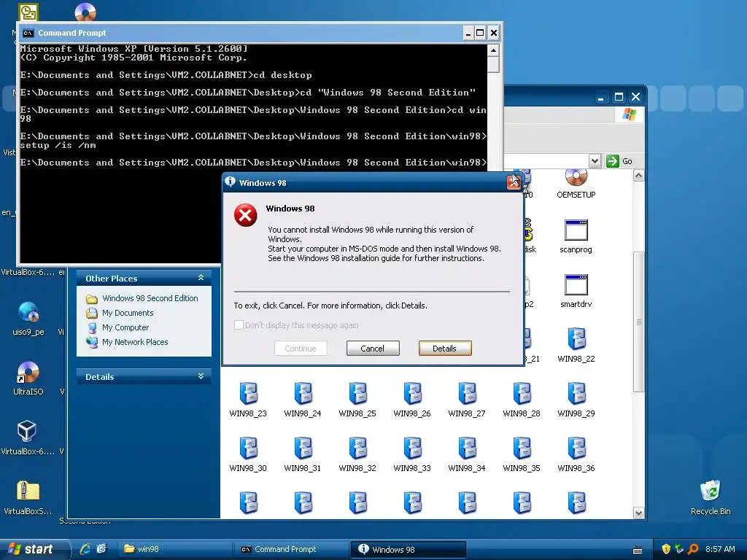
Task: Expand the Details panel
Action: [201, 376]
